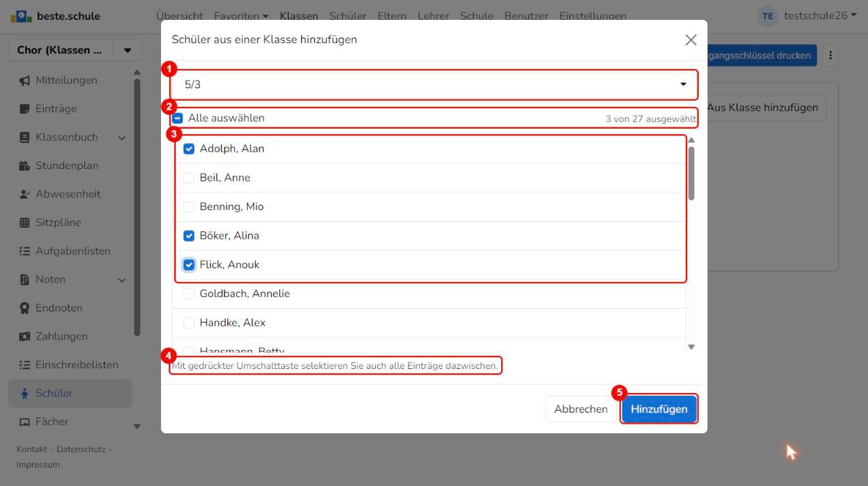
Task: Click the Noten document icon
Action: tap(25, 279)
